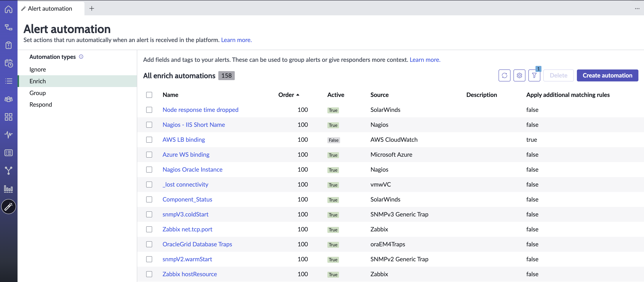Open Component_Status automation
This screenshot has height=282, width=644.
tap(187, 199)
